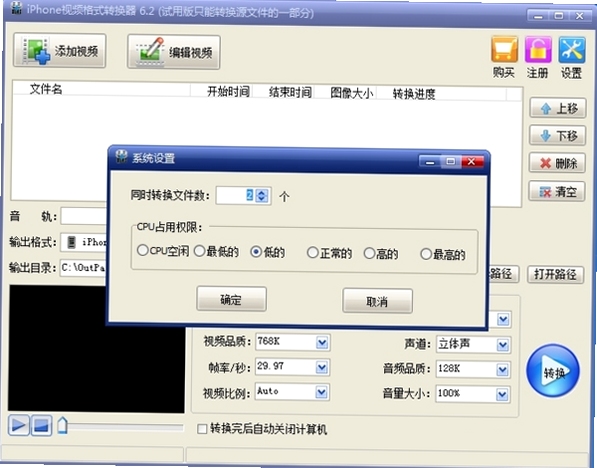597x468 pixels.
Task: Minimize the main converter window
Action: 538,16
